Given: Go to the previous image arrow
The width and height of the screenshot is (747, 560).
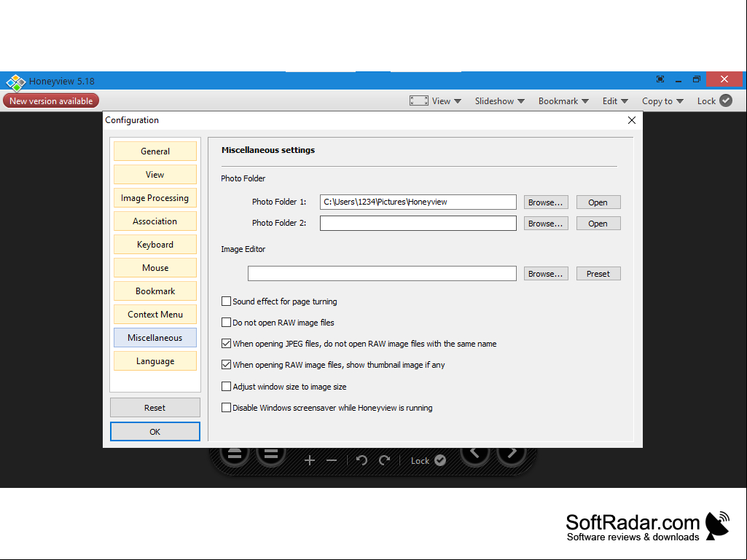Looking at the screenshot, I should 475,454.
